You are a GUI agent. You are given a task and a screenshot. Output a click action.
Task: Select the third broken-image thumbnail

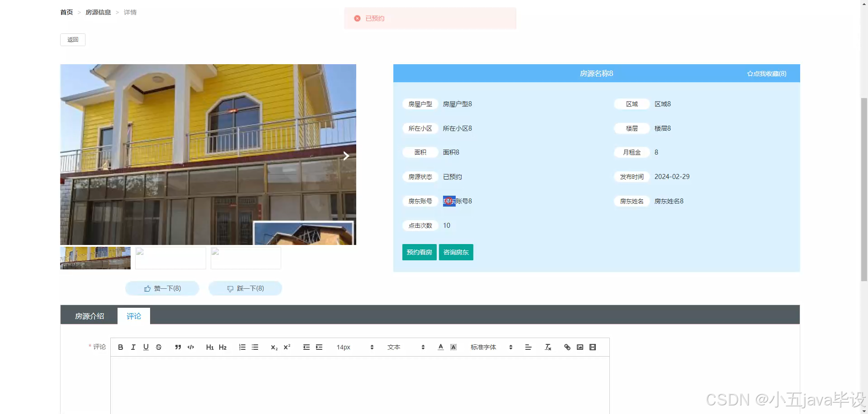[246, 258]
